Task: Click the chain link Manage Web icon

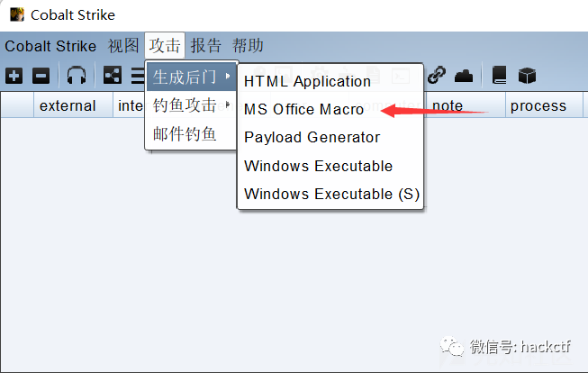Action: click(x=437, y=75)
